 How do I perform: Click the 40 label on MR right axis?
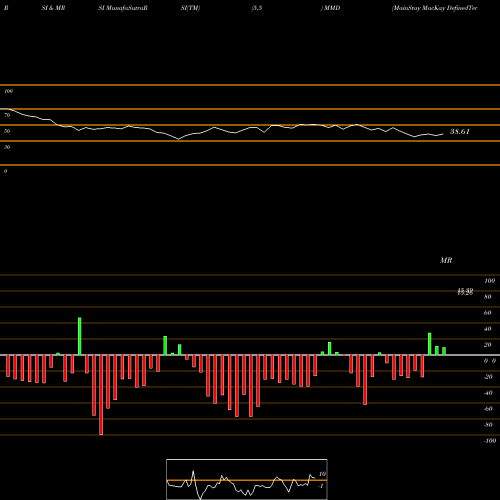488,329
